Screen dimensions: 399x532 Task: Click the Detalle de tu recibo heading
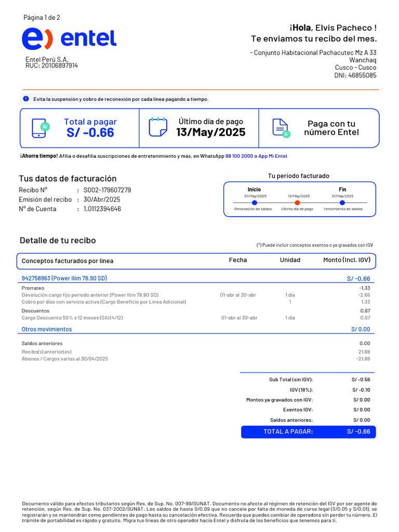pyautogui.click(x=58, y=241)
